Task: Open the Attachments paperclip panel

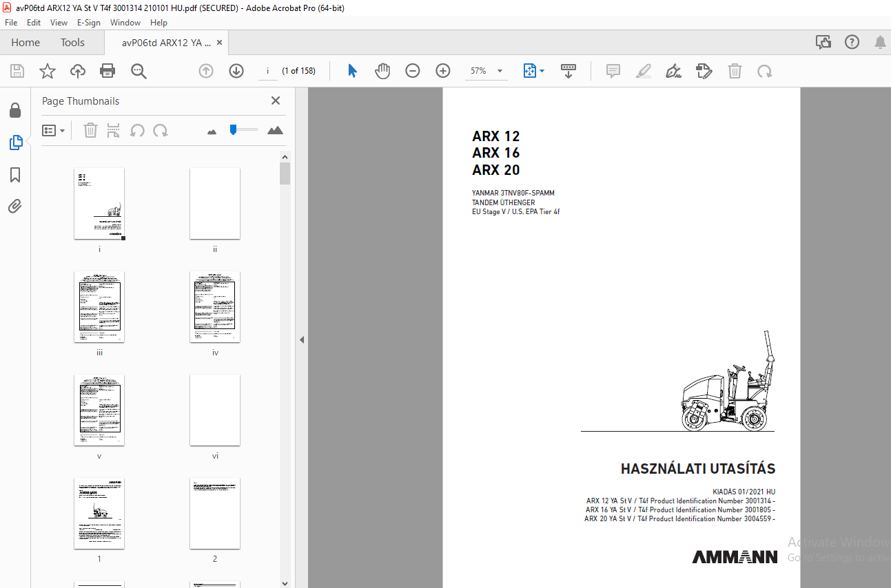Action: (15, 207)
